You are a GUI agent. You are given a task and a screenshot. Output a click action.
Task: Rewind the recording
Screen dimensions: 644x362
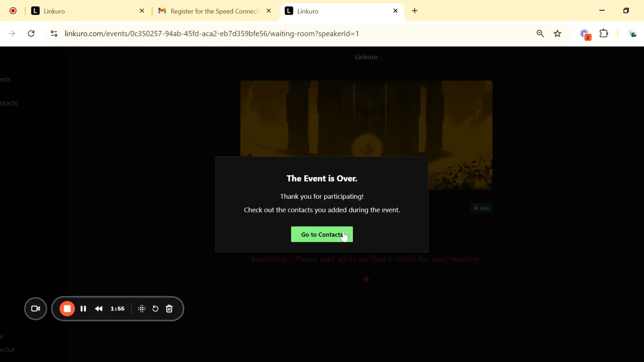coord(99,309)
